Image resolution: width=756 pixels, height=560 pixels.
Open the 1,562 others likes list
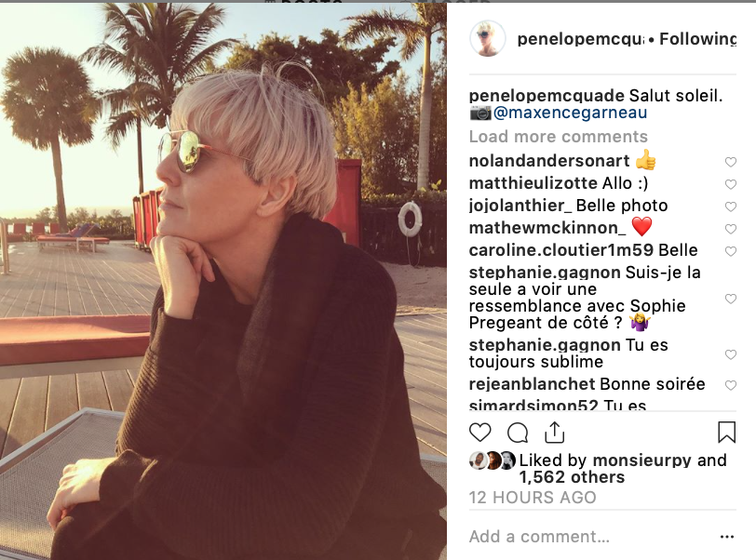coord(572,477)
